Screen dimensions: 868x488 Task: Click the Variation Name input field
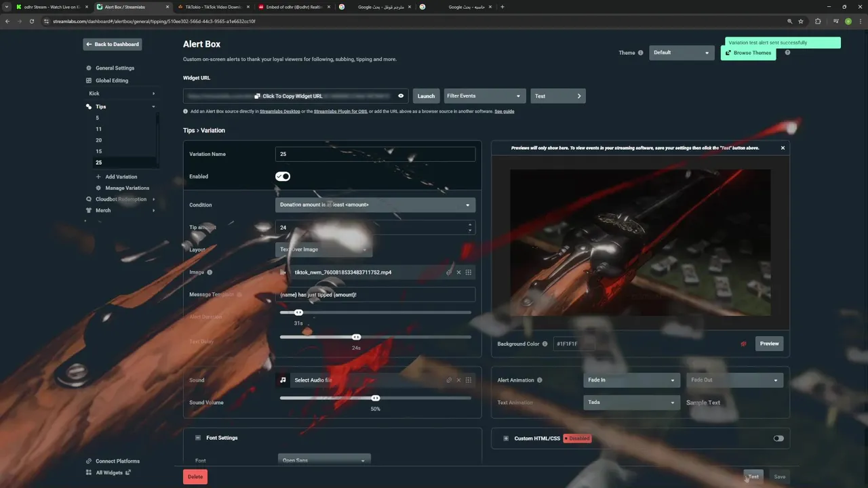click(x=375, y=154)
